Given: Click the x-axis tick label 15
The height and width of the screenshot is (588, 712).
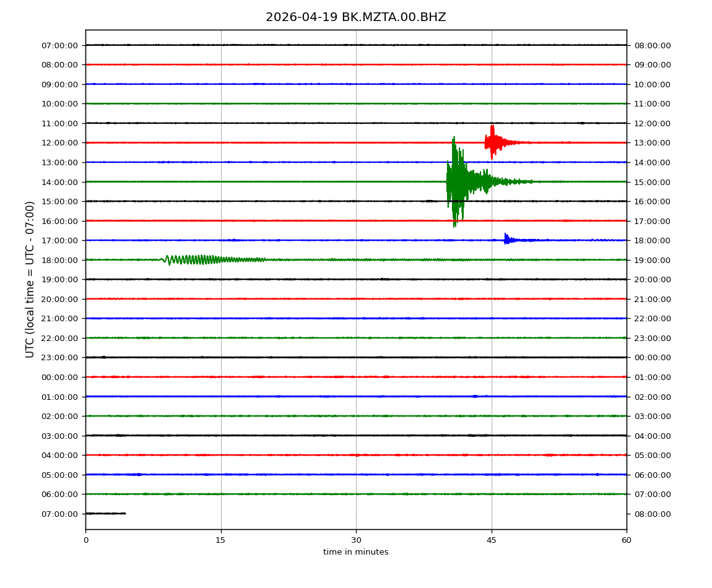Looking at the screenshot, I should 220,540.
